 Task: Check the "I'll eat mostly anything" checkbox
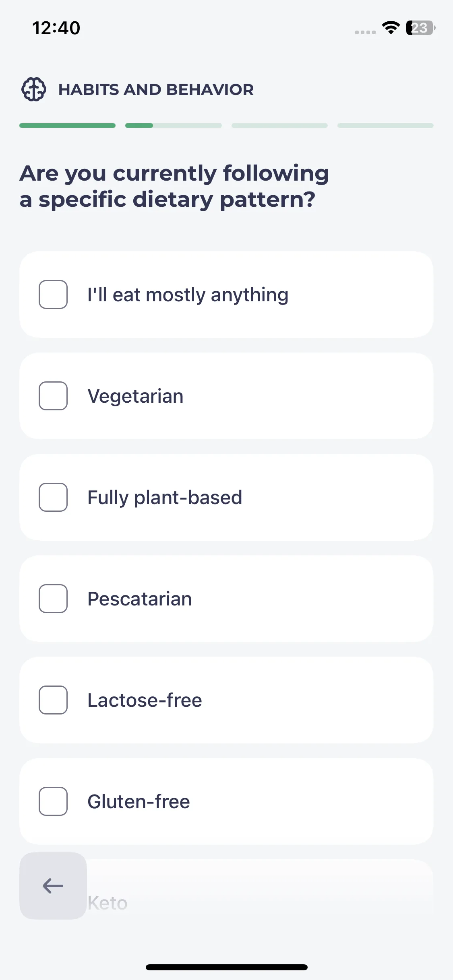(x=53, y=294)
